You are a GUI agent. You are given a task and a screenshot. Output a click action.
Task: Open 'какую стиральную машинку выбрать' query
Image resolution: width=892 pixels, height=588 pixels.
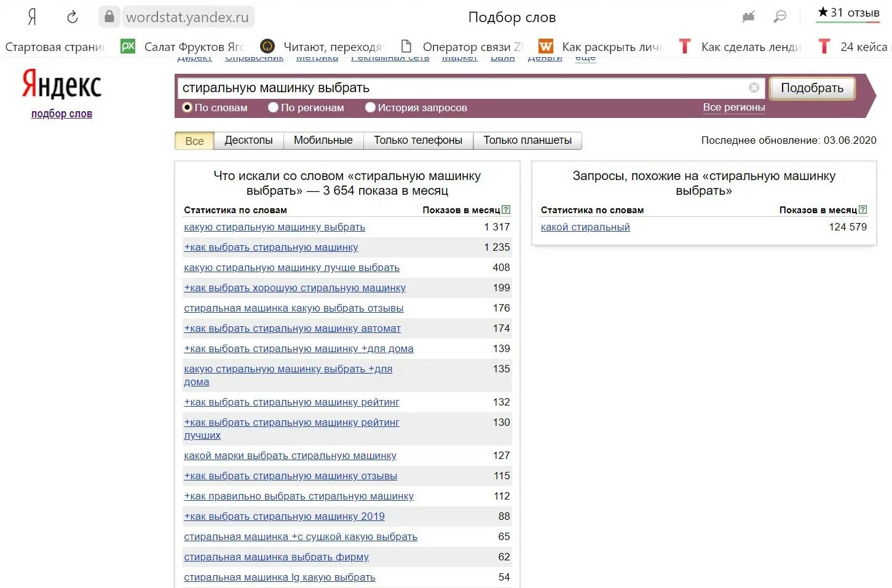[274, 227]
